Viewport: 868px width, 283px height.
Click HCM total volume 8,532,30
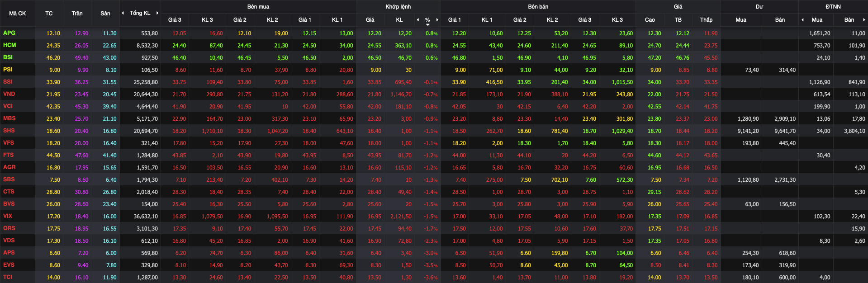pyautogui.click(x=147, y=46)
